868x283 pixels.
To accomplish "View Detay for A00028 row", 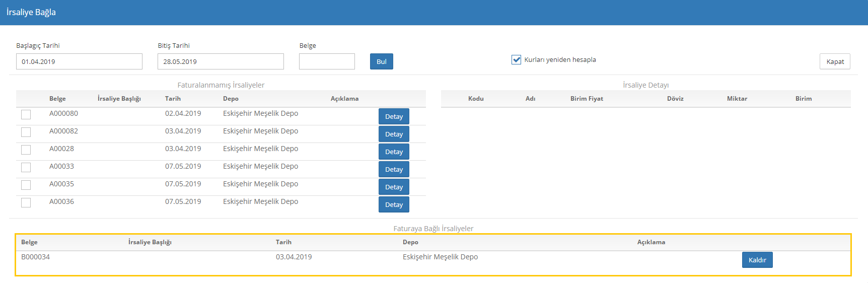I will click(x=394, y=152).
